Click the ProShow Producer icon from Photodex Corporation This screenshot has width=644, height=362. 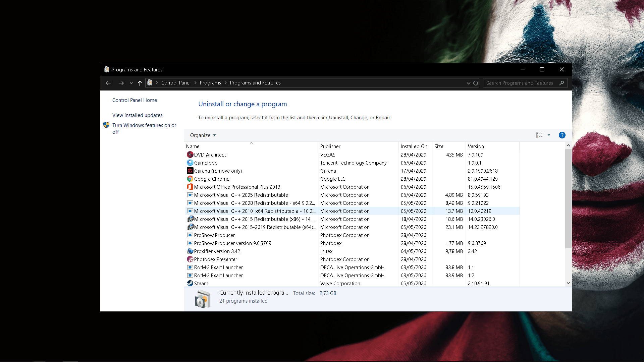(x=190, y=235)
